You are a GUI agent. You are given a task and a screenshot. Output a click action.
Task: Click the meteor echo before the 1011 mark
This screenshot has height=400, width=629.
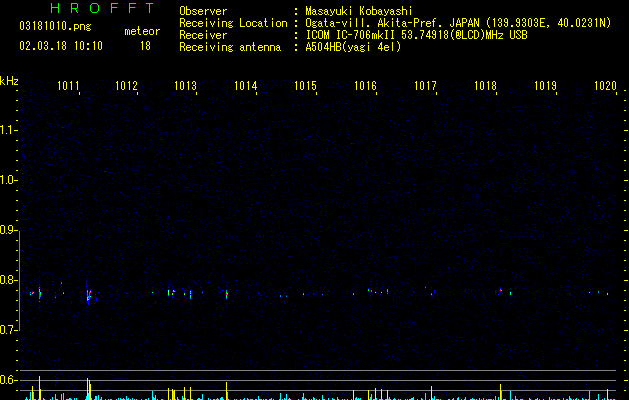[39, 294]
